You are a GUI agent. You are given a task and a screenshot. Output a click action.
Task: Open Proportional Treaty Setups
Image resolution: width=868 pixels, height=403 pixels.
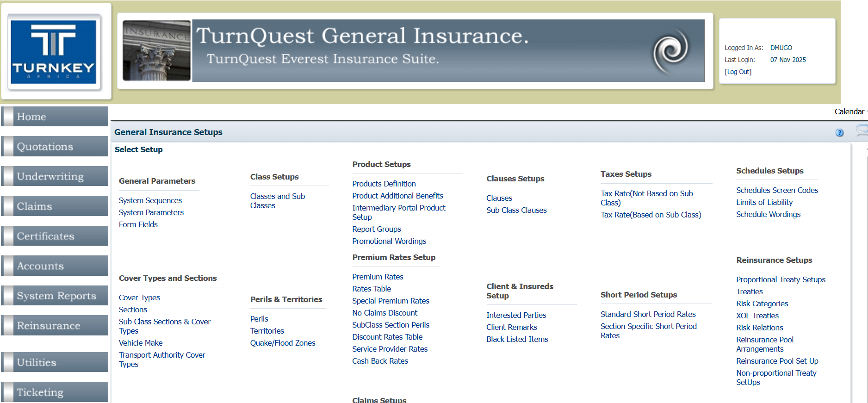coord(781,279)
